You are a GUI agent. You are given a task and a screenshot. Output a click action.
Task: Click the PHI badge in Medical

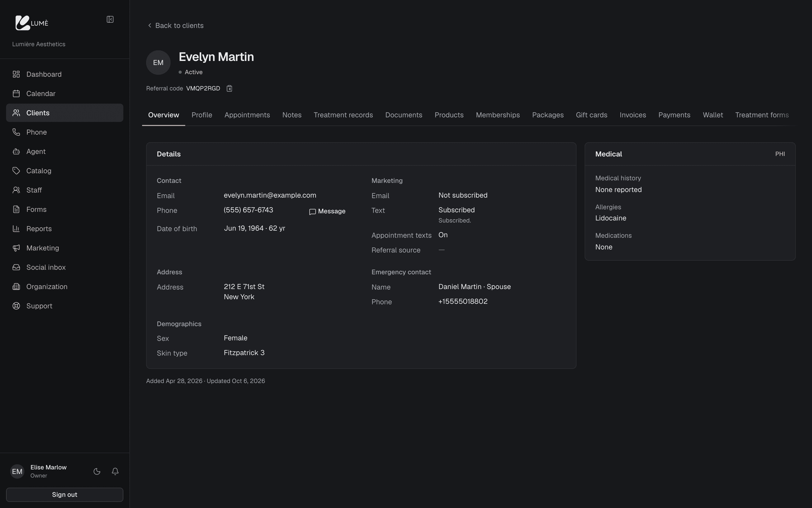coord(780,154)
